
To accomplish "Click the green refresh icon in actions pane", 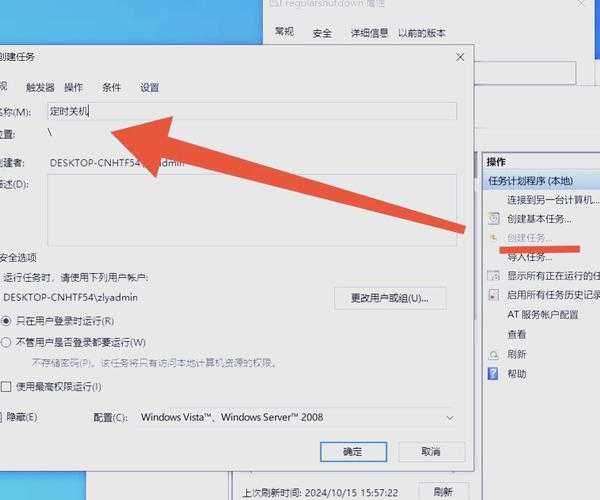I will [494, 355].
